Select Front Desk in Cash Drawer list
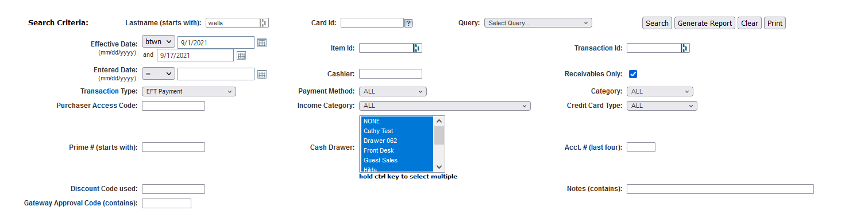 click(x=397, y=150)
